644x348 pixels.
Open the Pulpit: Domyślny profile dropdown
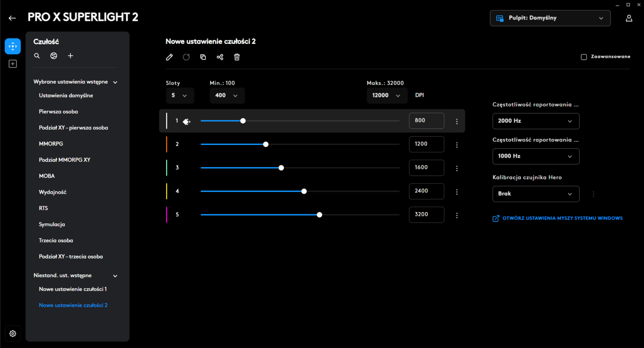[550, 18]
